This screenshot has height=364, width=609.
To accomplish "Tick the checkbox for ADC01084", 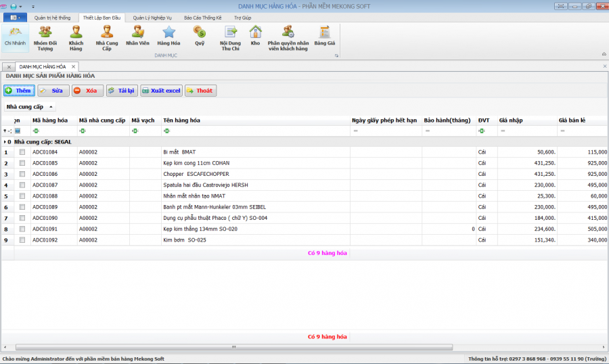I will pyautogui.click(x=22, y=152).
